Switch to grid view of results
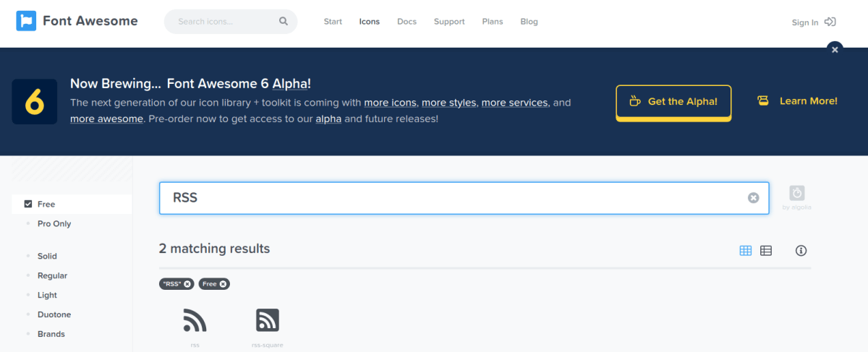The width and height of the screenshot is (868, 352). (x=746, y=251)
